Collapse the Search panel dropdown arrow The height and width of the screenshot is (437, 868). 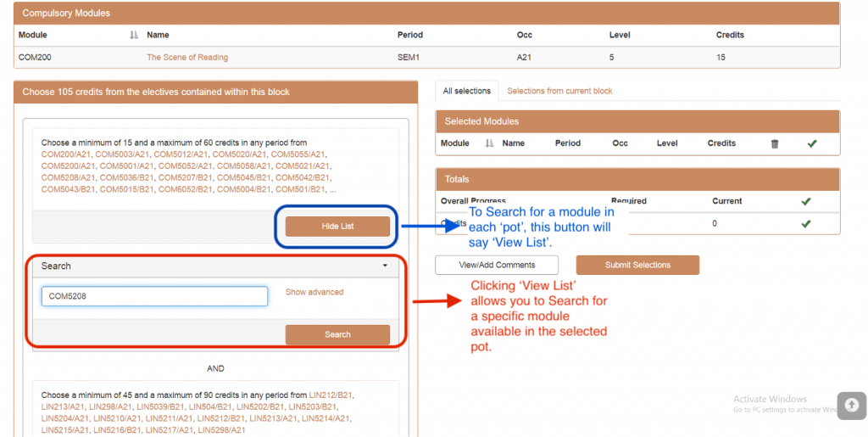385,266
